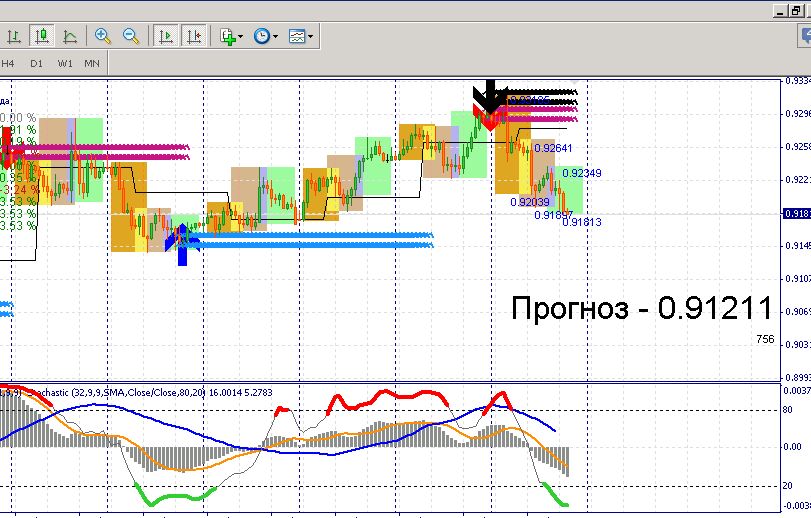811x518 pixels.
Task: Switch to line chart mode
Action: [70, 36]
